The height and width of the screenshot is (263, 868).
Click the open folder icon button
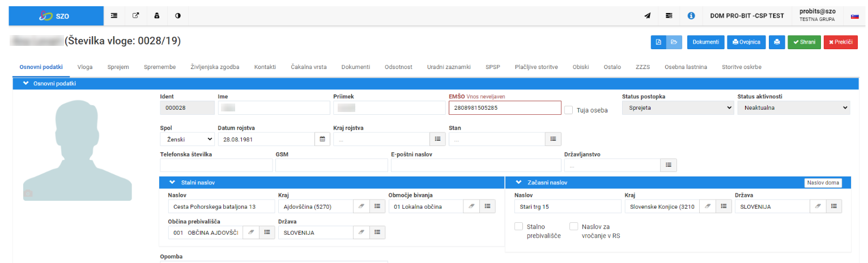[674, 42]
